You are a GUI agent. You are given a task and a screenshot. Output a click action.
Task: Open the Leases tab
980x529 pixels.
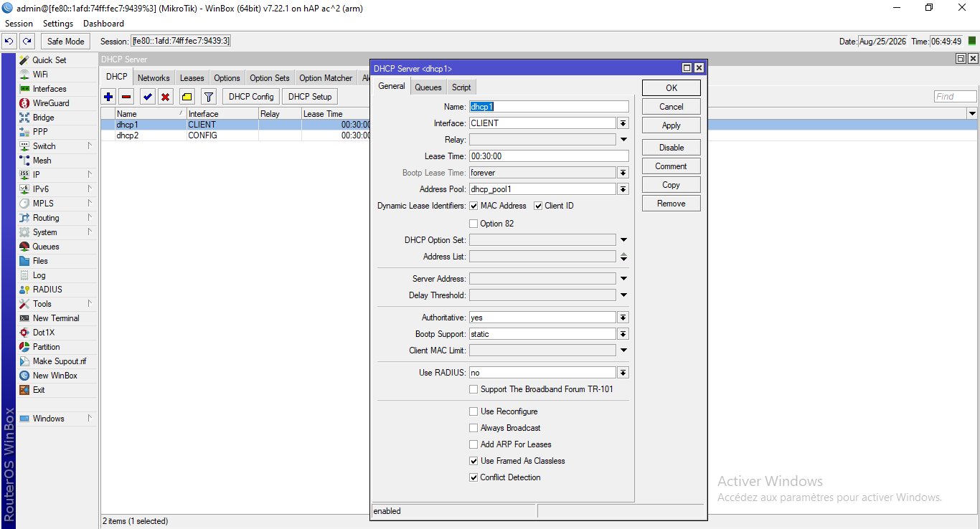(192, 78)
